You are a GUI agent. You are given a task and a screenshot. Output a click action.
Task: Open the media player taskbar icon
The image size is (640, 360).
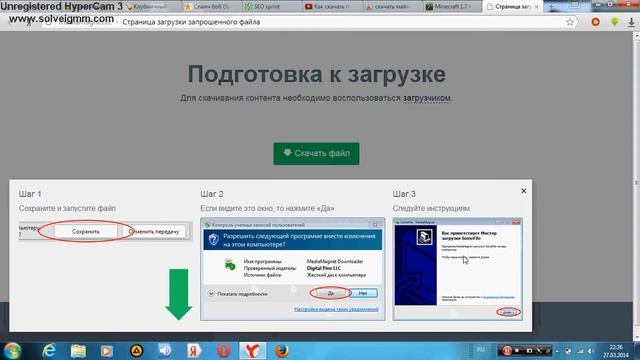tap(107, 351)
